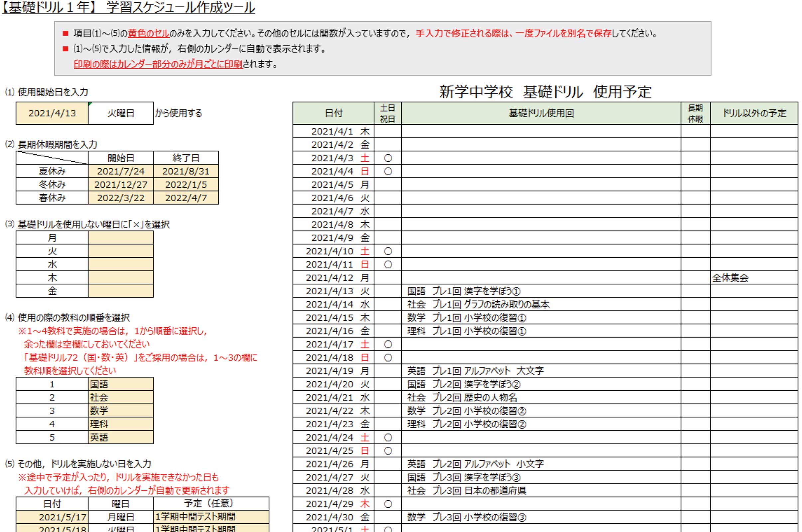Select 数学 プレ3回 小学校の復習③ cell
802x532 pixels.
click(541, 517)
